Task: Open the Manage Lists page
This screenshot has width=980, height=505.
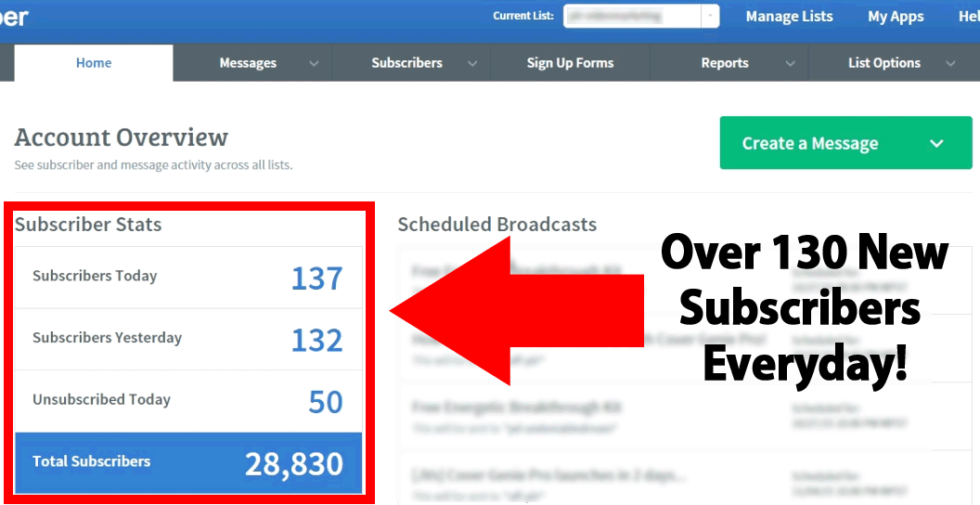Action: tap(789, 16)
